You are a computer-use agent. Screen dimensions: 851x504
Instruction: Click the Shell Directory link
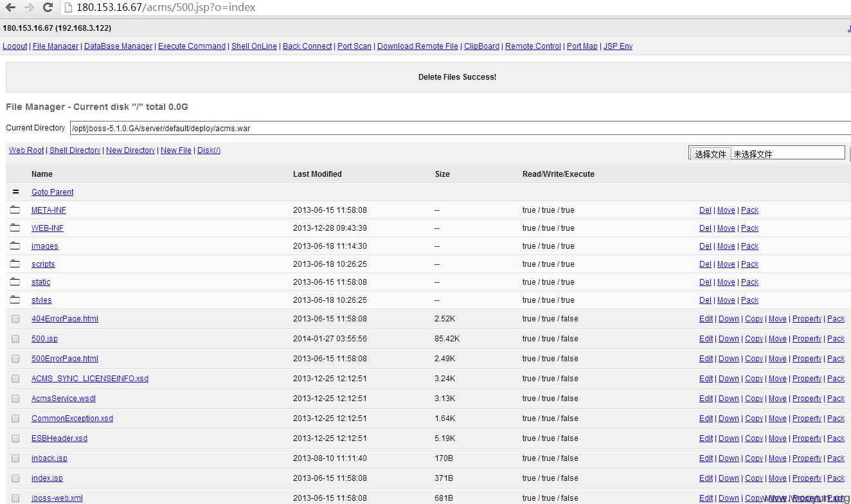tap(75, 150)
